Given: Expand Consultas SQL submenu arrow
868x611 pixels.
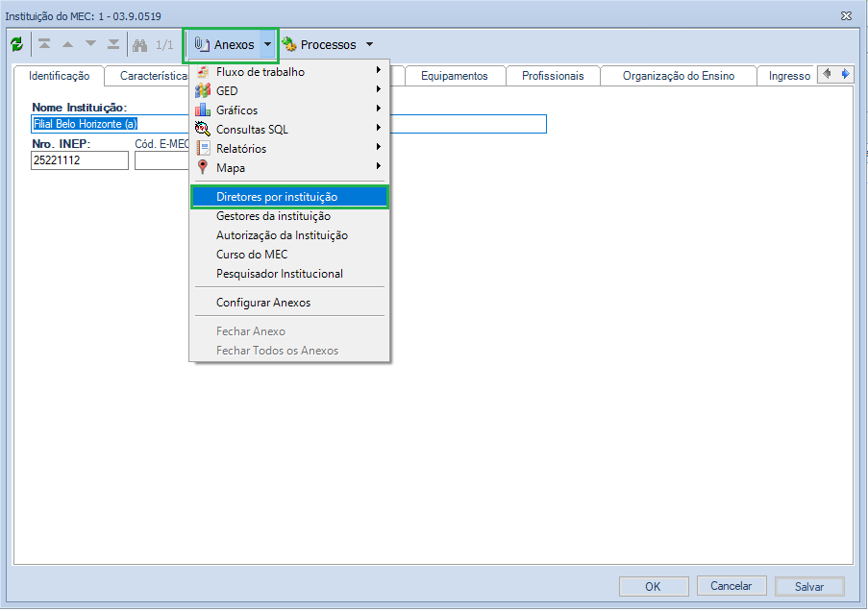Looking at the screenshot, I should pyautogui.click(x=378, y=128).
